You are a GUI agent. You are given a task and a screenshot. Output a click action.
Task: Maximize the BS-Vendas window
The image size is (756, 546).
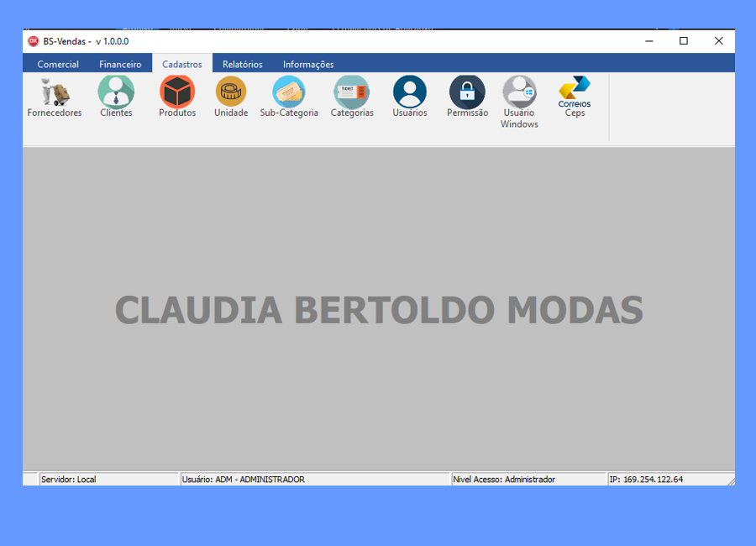click(684, 41)
